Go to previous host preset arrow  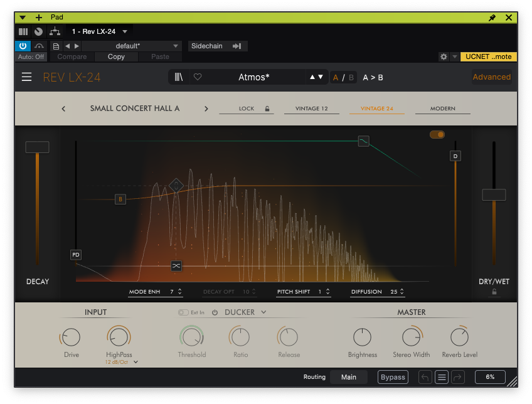click(x=67, y=46)
